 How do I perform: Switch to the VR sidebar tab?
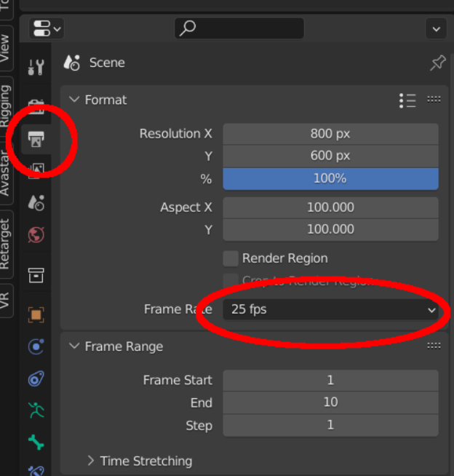click(5, 301)
